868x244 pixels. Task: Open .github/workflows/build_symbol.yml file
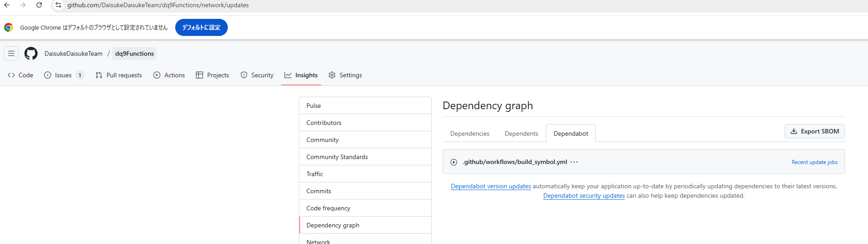click(x=515, y=162)
